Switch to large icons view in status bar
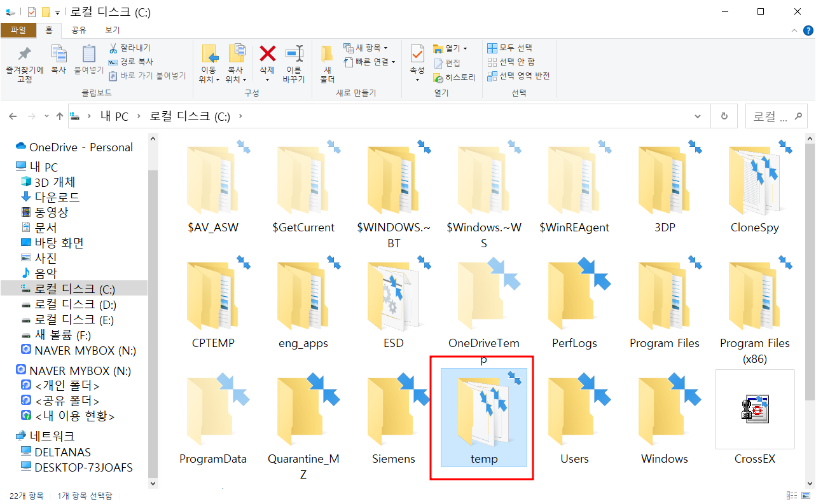Viewport: 816px width, 504px height. tap(806, 496)
